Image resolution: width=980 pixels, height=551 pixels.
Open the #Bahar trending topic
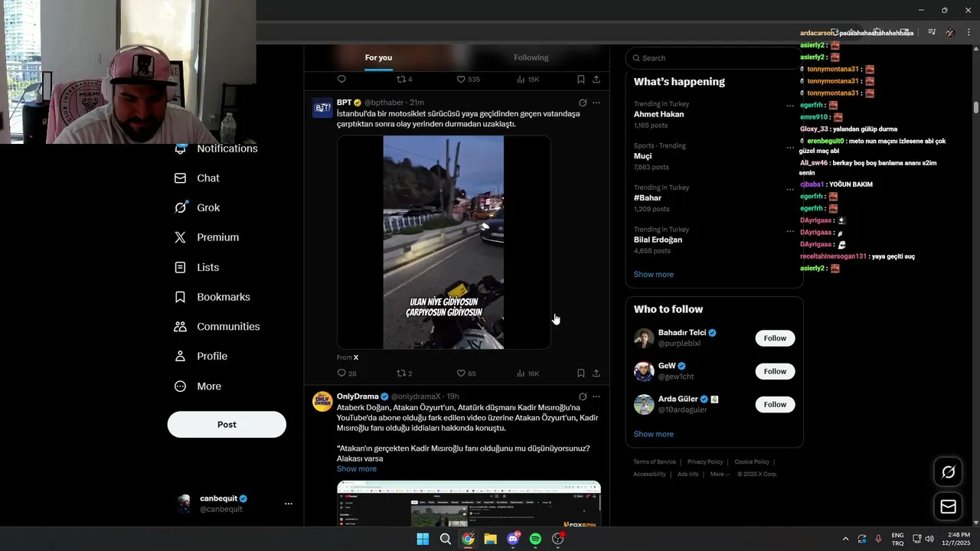click(647, 198)
